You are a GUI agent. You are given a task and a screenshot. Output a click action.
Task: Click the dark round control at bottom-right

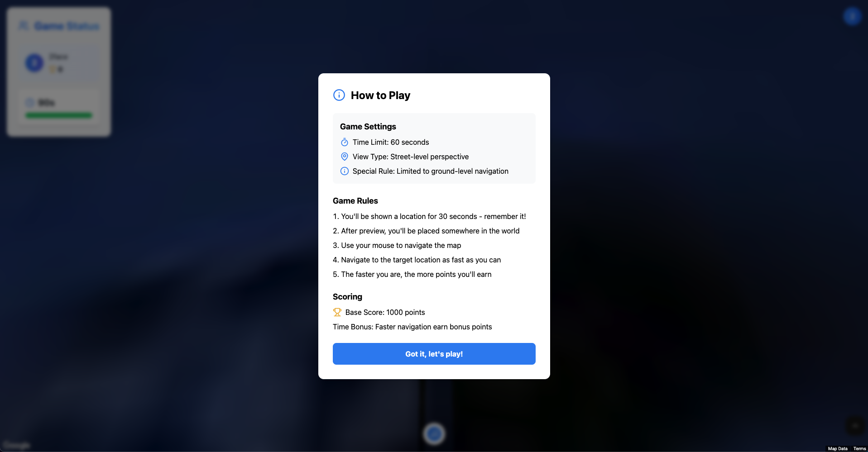(x=855, y=426)
